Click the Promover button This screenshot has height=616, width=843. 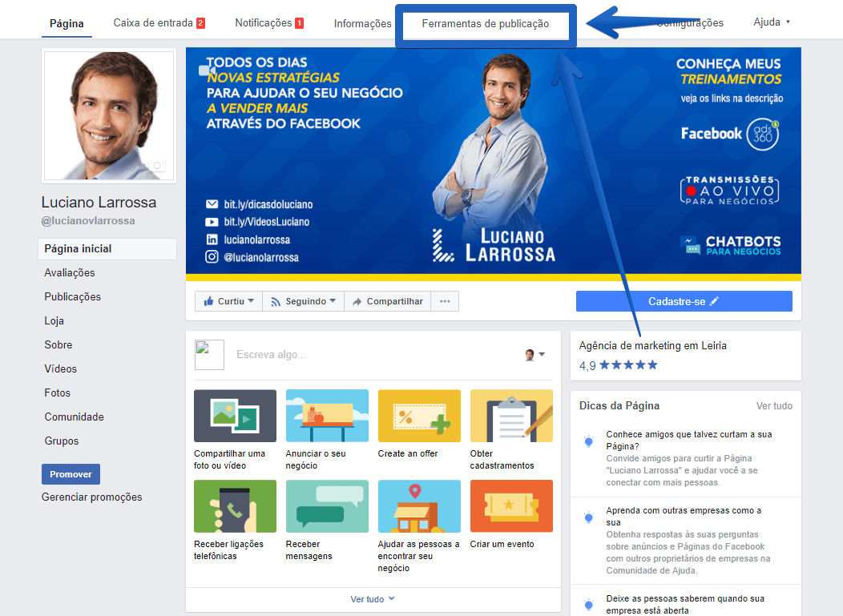point(71,474)
